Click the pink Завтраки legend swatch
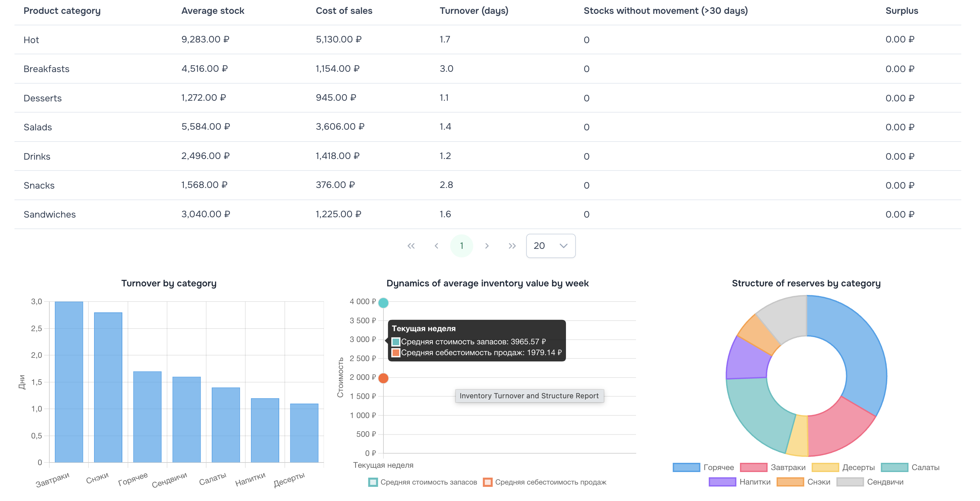This screenshot has height=501, width=980. 754,467
